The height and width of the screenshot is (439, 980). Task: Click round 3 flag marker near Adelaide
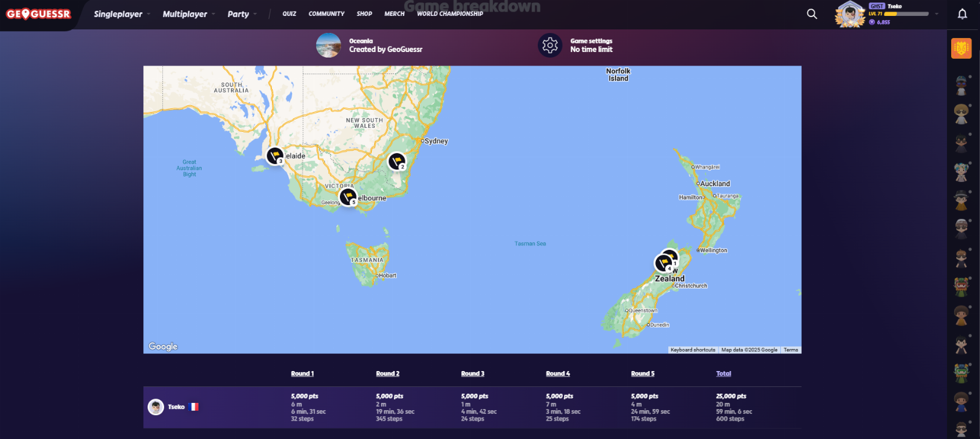point(275,156)
